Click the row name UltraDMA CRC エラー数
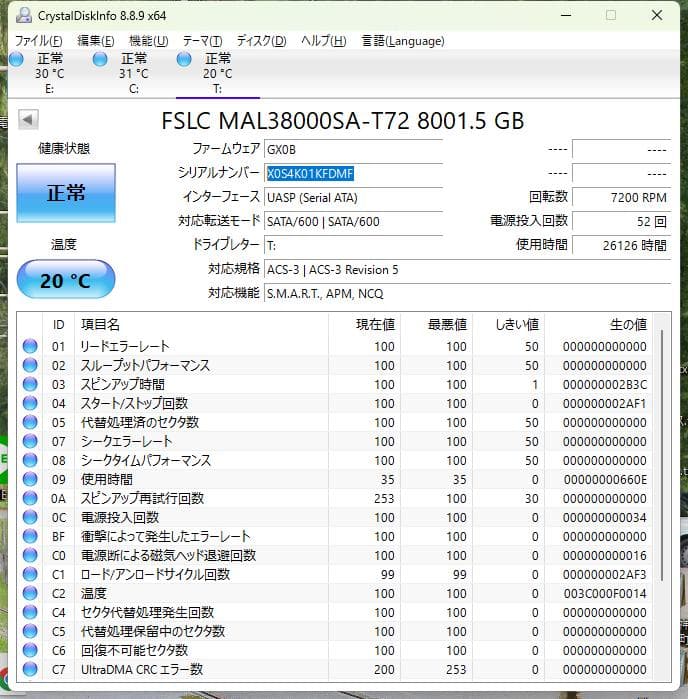688x699 pixels. [x=142, y=670]
